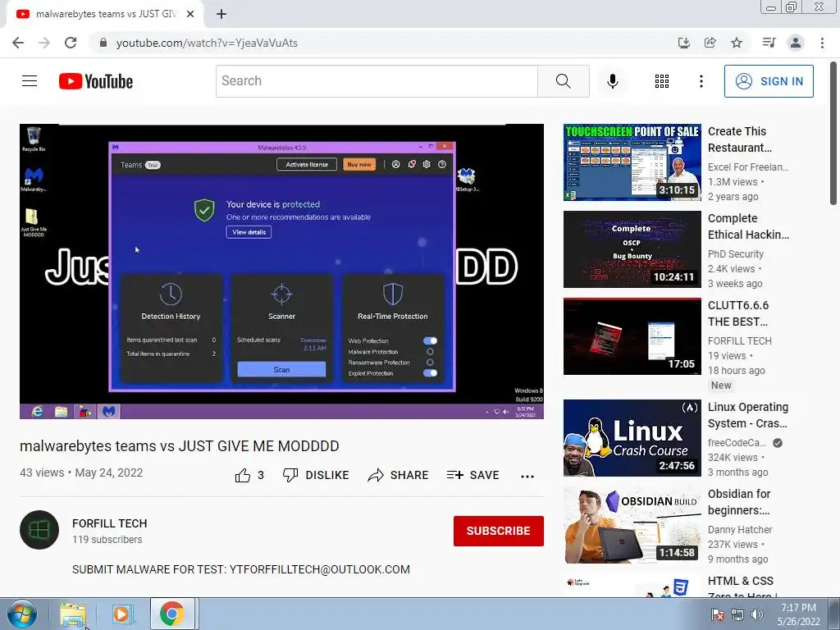Go back to the previous page

coord(18,43)
